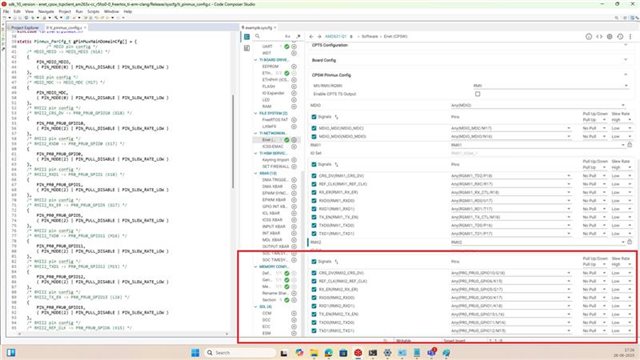Add instance icon beside FLASH module
The width and height of the screenshot is (640, 360).
coord(294,86)
